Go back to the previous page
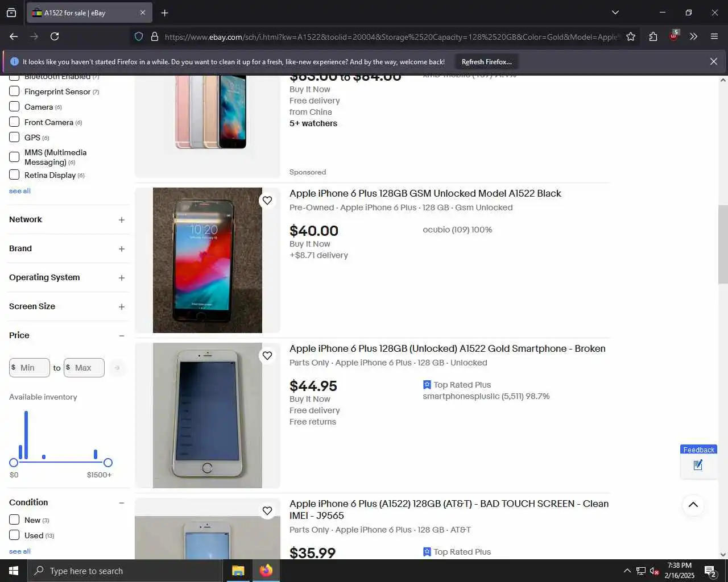 (x=14, y=36)
